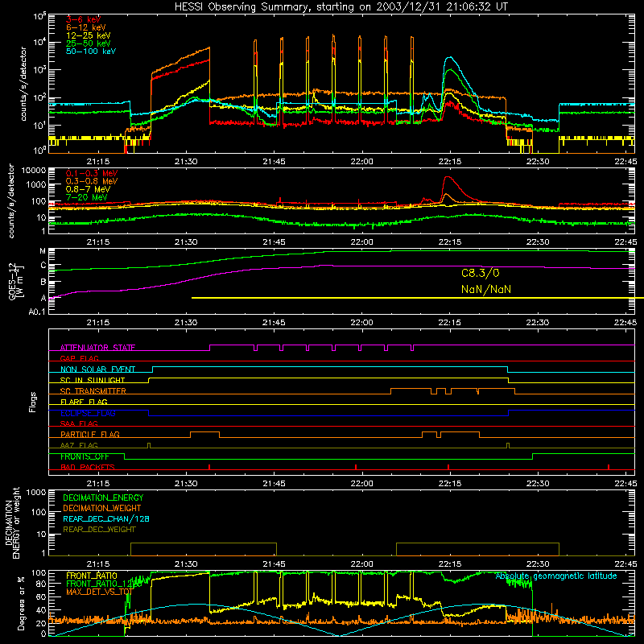Select the 50-100 keV legend label
Screen dimensions: 644x644
[91, 52]
